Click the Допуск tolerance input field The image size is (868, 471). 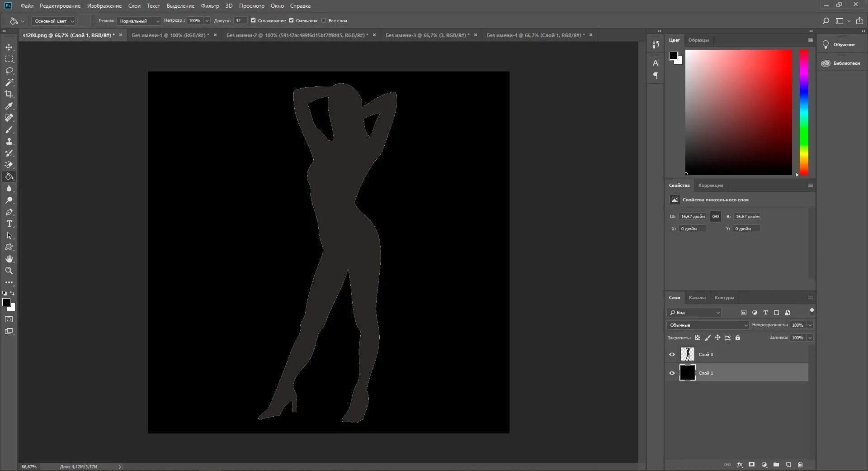click(240, 21)
